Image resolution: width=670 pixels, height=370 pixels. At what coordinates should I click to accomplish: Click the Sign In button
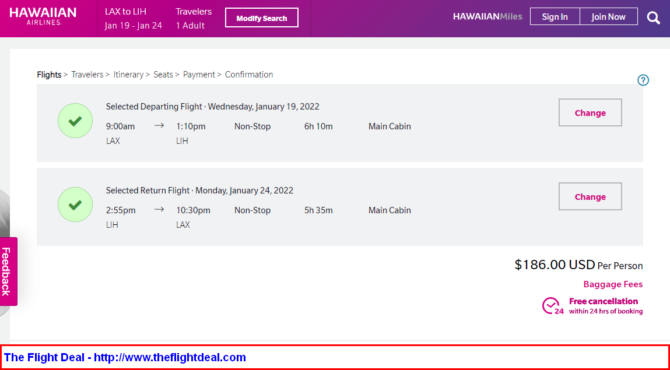(x=555, y=17)
